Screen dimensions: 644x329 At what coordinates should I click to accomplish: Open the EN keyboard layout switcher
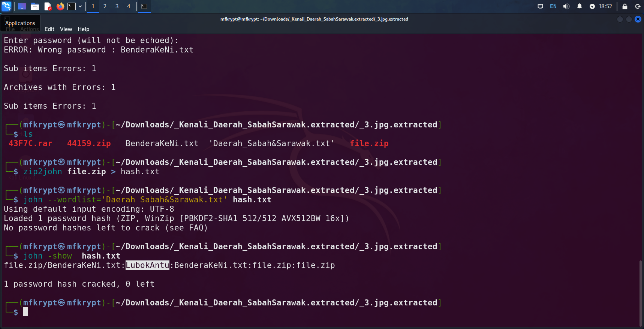(x=553, y=6)
